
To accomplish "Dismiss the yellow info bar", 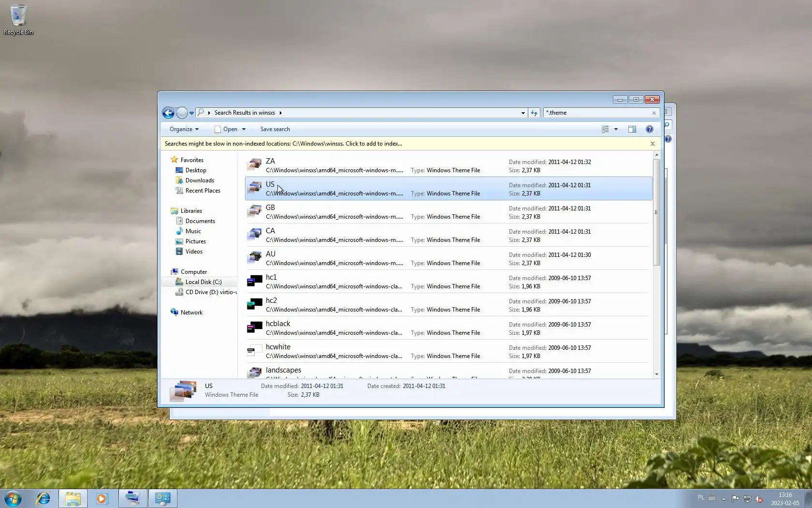I will click(652, 144).
